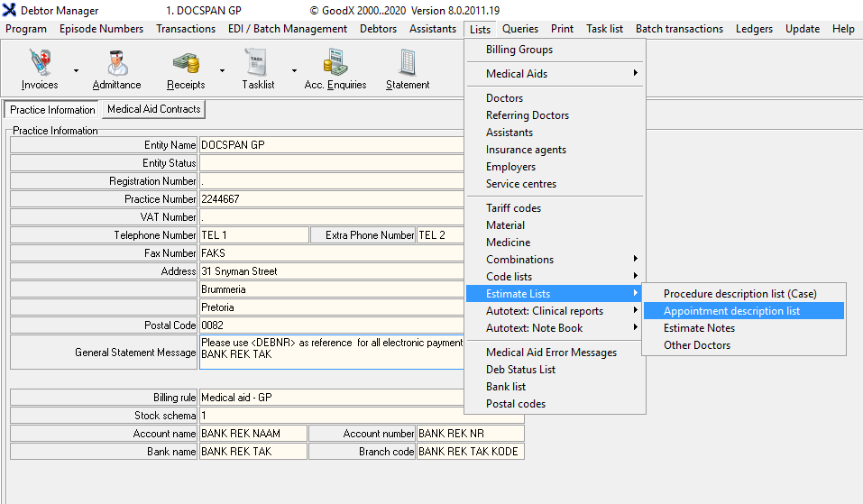863x504 pixels.
Task: Open the Admittance toolbar icon
Action: [116, 63]
